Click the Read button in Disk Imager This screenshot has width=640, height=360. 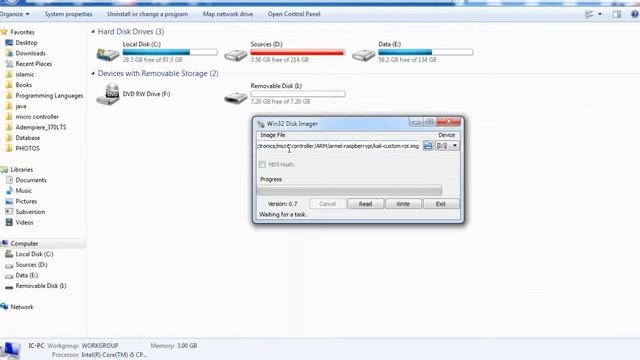point(365,204)
